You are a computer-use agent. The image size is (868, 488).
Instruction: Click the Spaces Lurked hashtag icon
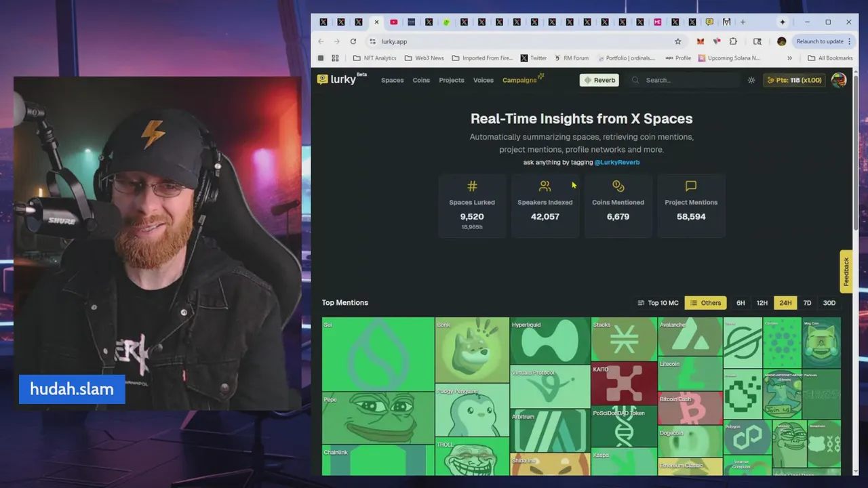coord(472,186)
